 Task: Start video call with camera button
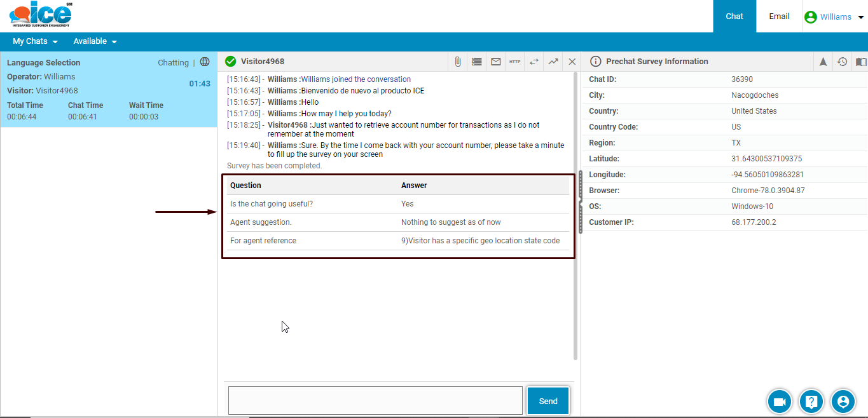pos(779,401)
